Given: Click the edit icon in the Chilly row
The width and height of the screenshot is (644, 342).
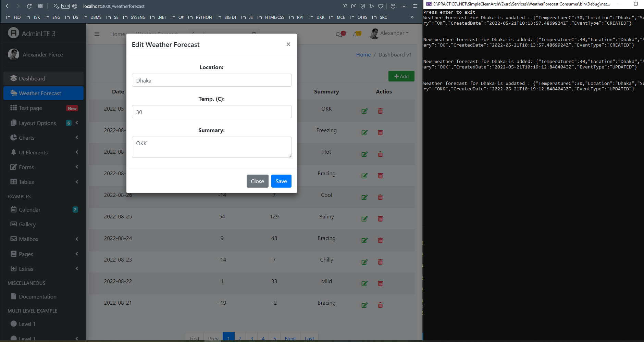Looking at the screenshot, I should click(364, 262).
